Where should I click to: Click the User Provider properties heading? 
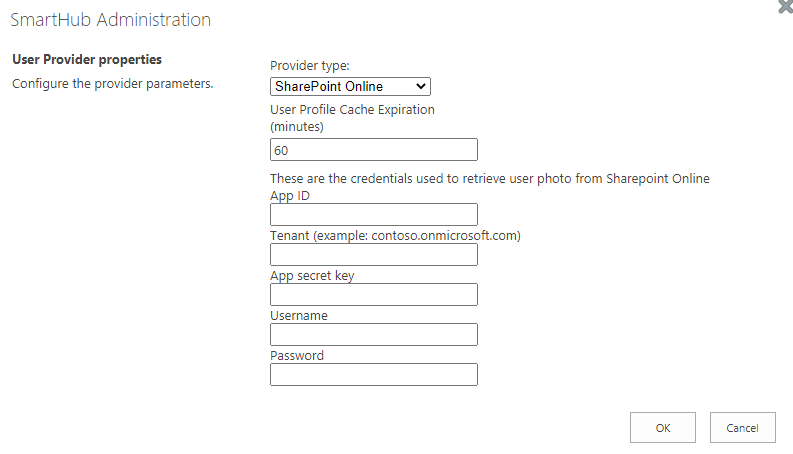coord(87,60)
